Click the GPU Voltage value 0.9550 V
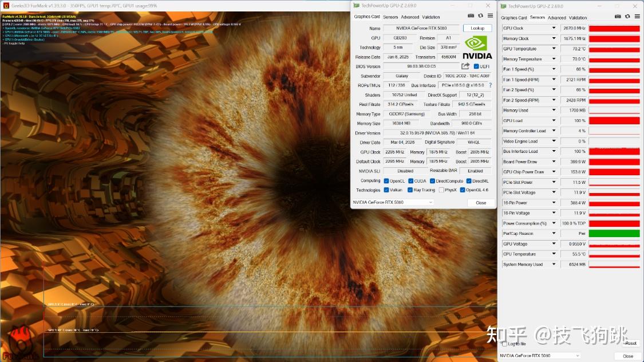The width and height of the screenshot is (644, 362). tap(573, 243)
